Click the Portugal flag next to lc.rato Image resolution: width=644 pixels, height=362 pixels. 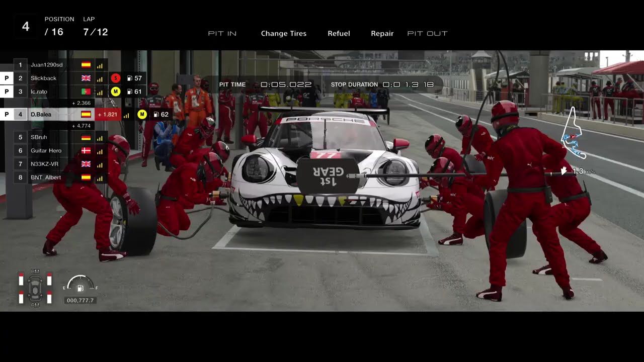click(86, 92)
